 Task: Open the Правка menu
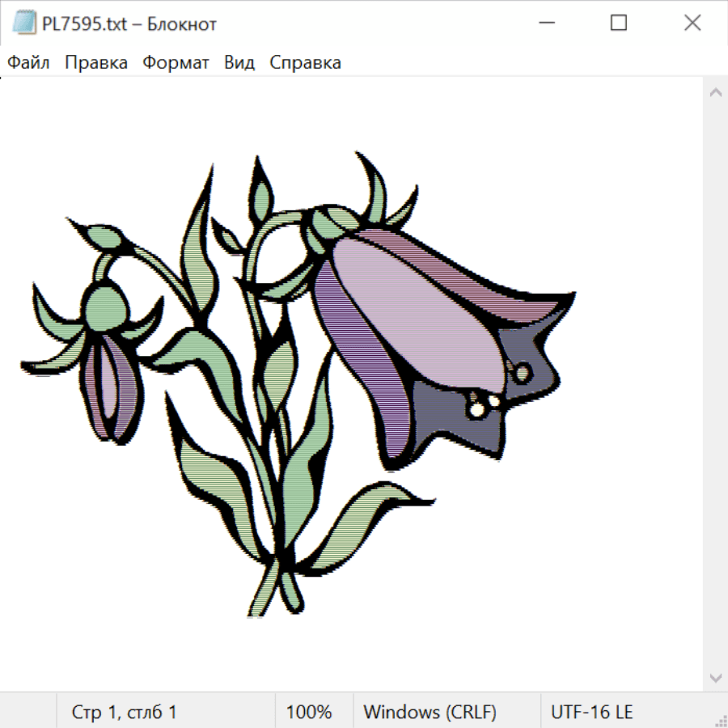point(96,63)
